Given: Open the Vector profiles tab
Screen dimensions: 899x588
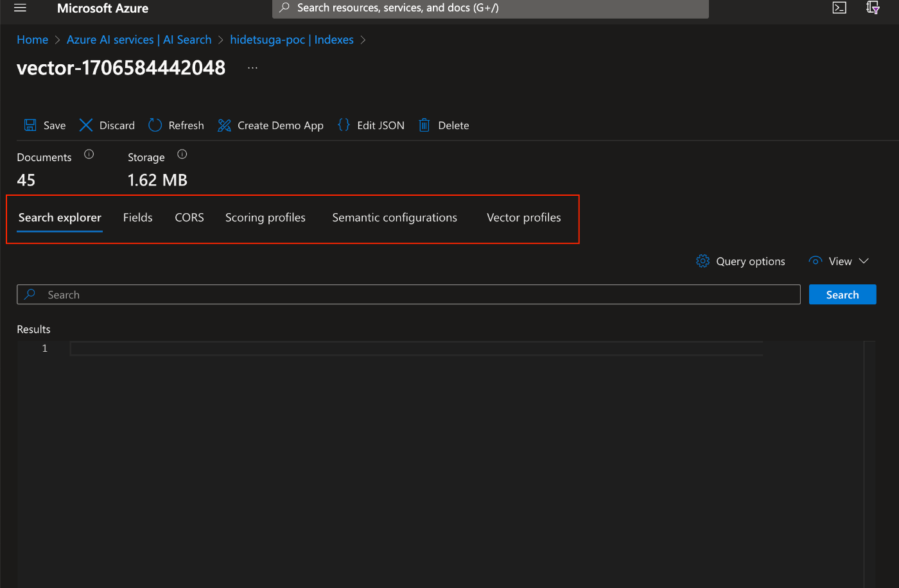Looking at the screenshot, I should 524,218.
